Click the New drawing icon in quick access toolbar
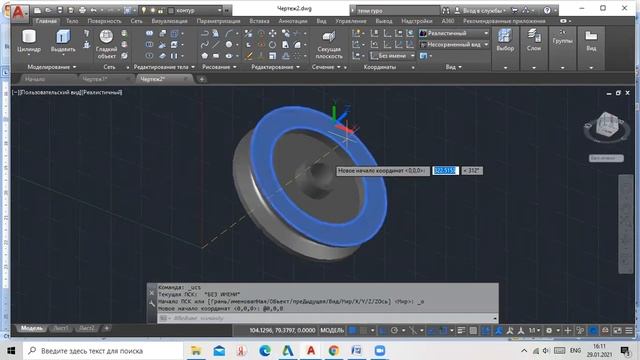Viewport: 640px width, 360px height. (x=38, y=10)
